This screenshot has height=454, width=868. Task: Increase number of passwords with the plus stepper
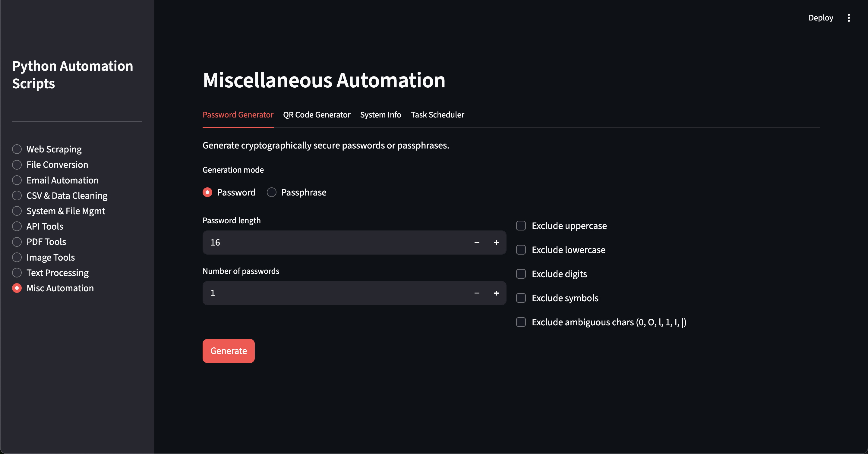[496, 293]
